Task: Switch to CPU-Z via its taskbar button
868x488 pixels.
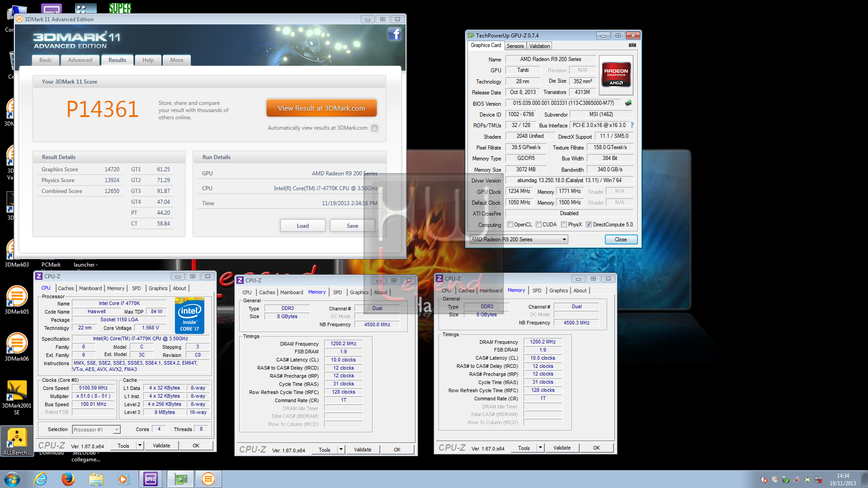Action: coord(151,479)
